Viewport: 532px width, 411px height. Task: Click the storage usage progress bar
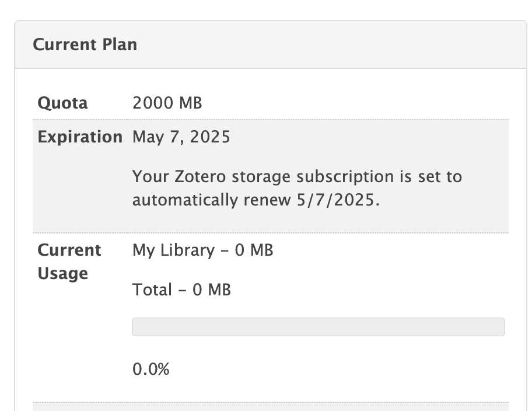tap(318, 327)
